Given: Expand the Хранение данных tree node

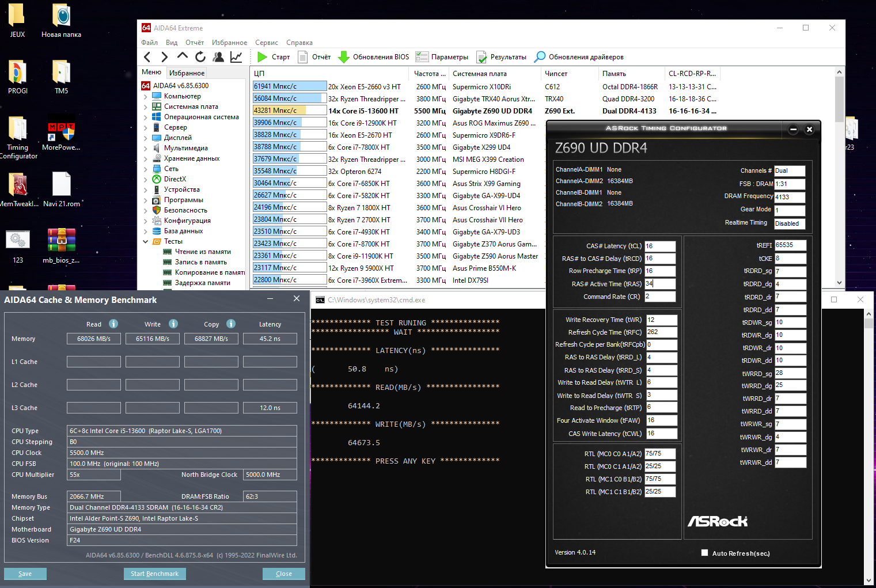Looking at the screenshot, I should tap(146, 159).
